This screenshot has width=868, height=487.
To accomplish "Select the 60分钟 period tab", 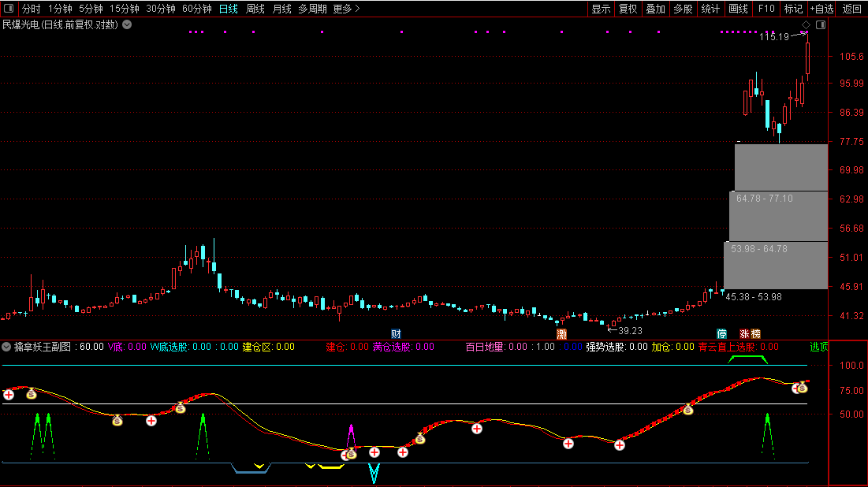I will coord(196,9).
